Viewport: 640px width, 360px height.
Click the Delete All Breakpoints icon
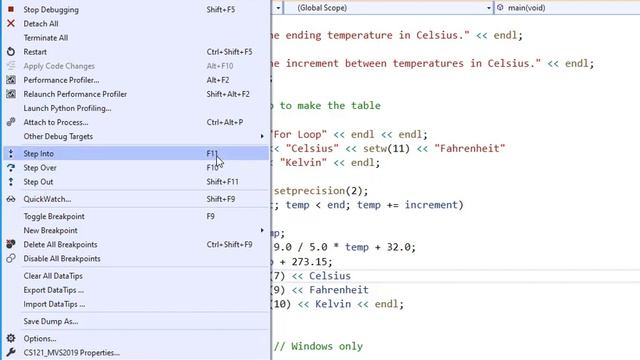coord(11,244)
